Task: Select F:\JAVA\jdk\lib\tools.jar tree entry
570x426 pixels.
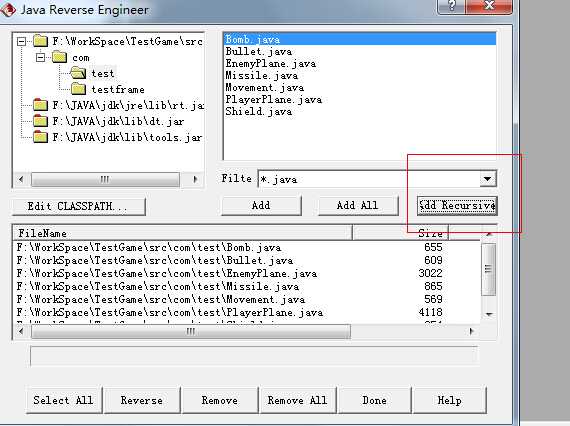Action: pyautogui.click(x=127, y=137)
